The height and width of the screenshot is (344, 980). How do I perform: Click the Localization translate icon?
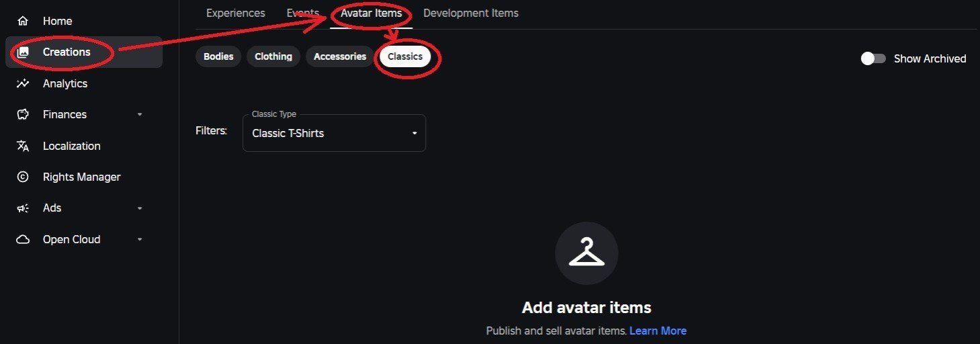click(23, 146)
